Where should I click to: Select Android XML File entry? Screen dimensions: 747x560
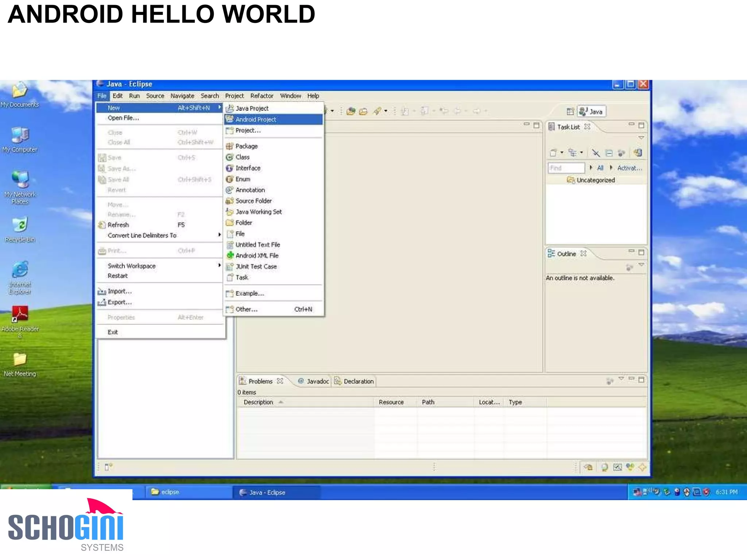click(x=273, y=256)
